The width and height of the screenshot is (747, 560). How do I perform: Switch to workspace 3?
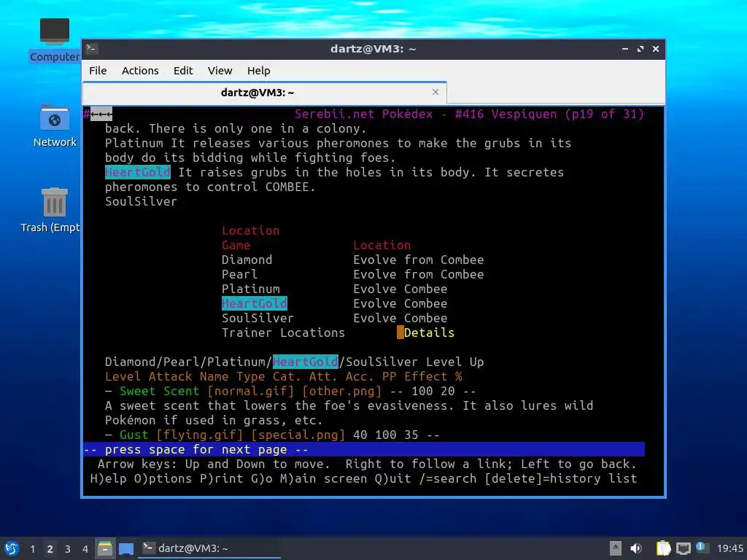click(x=68, y=548)
